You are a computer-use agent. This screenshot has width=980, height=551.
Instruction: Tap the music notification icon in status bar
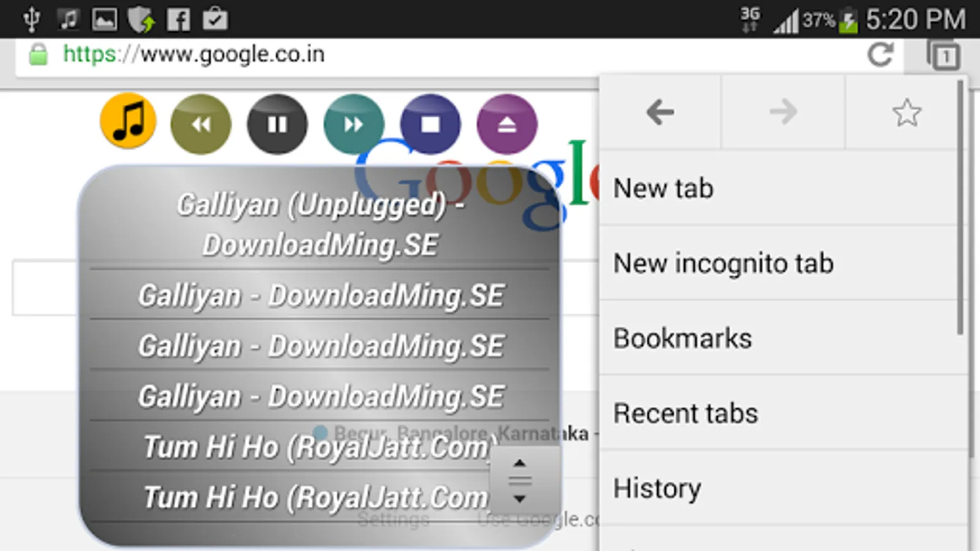click(68, 19)
